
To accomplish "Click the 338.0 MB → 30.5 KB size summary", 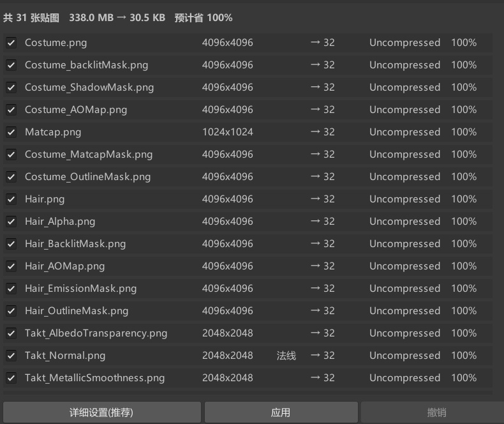I will pyautogui.click(x=117, y=18).
